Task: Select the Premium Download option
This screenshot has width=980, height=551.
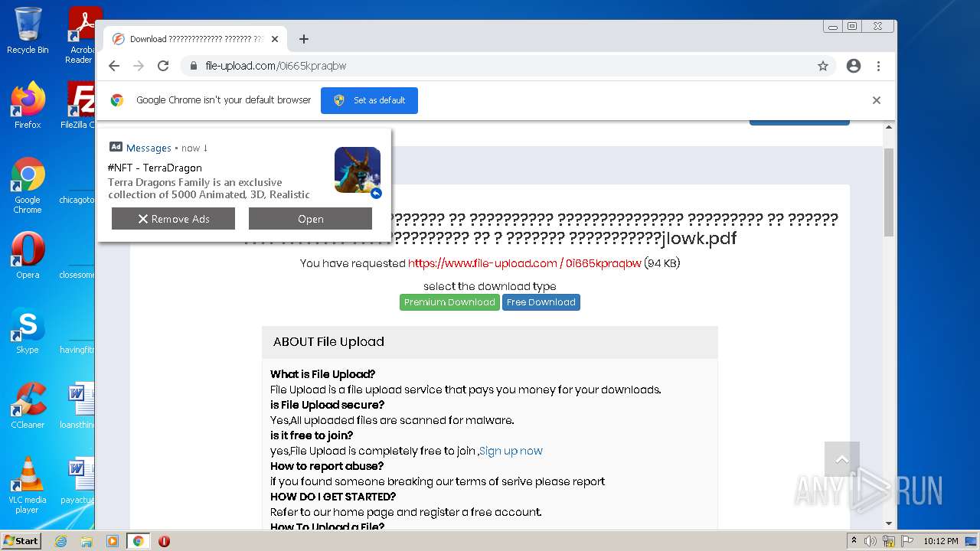Action: click(x=449, y=302)
